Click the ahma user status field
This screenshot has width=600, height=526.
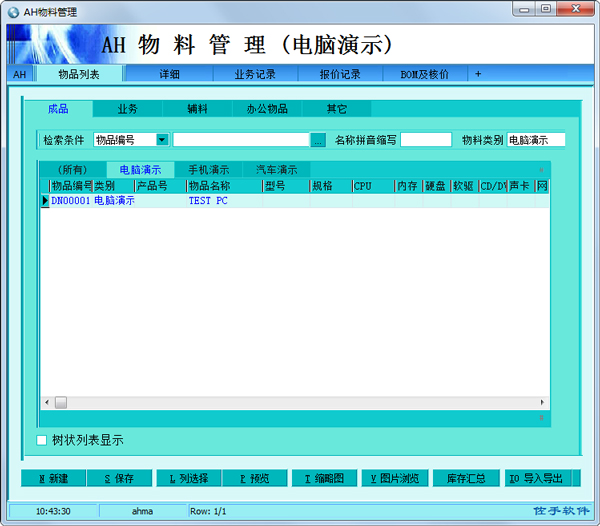tap(142, 511)
